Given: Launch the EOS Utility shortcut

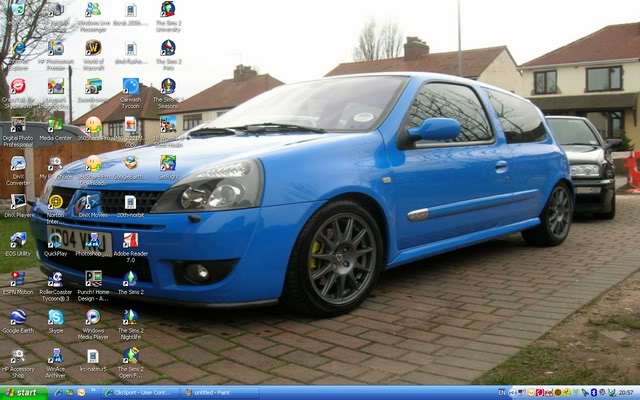Looking at the screenshot, I should pos(17,241).
